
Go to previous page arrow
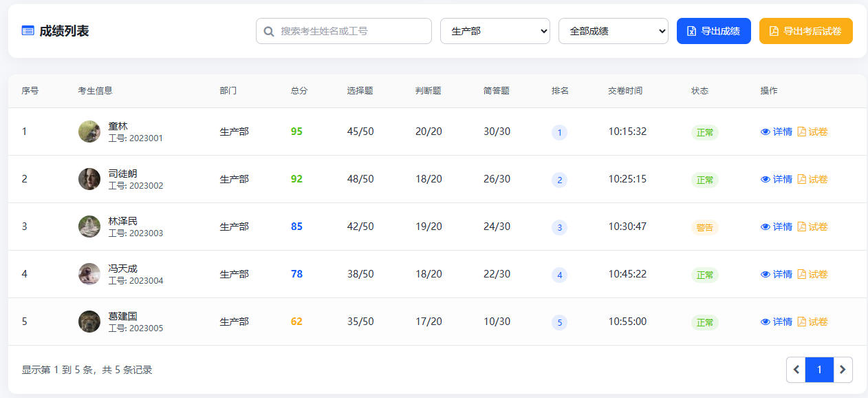click(796, 370)
